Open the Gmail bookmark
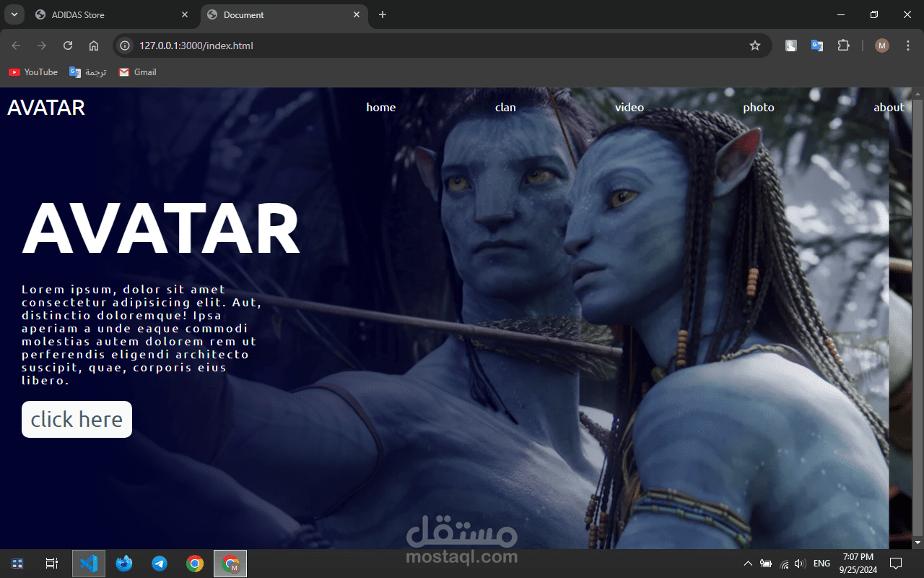924x578 pixels. (138, 72)
